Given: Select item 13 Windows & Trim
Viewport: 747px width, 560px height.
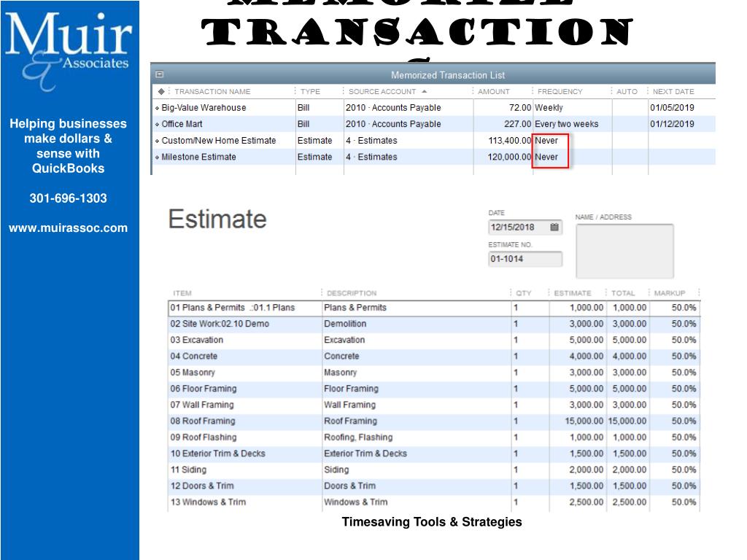Looking at the screenshot, I should [434, 502].
